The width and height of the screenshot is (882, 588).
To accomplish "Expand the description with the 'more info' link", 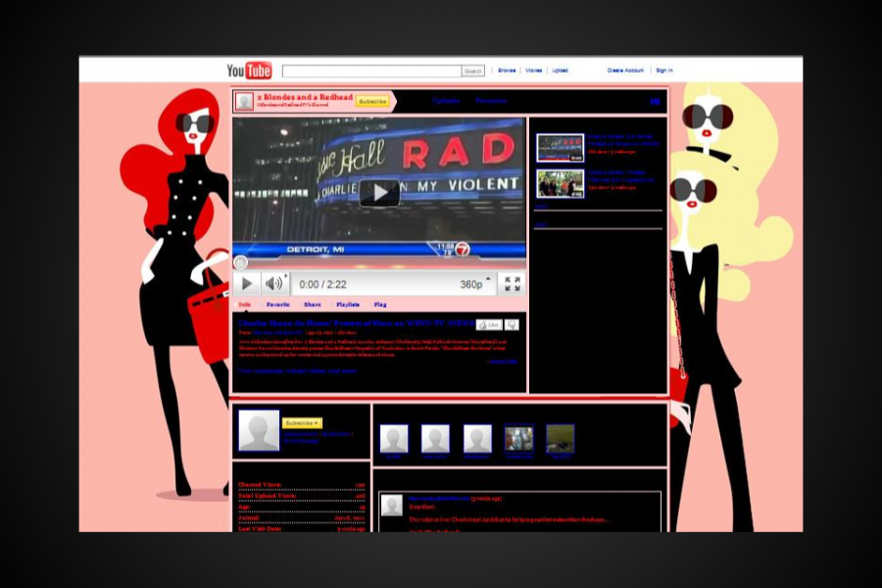I will (x=503, y=362).
